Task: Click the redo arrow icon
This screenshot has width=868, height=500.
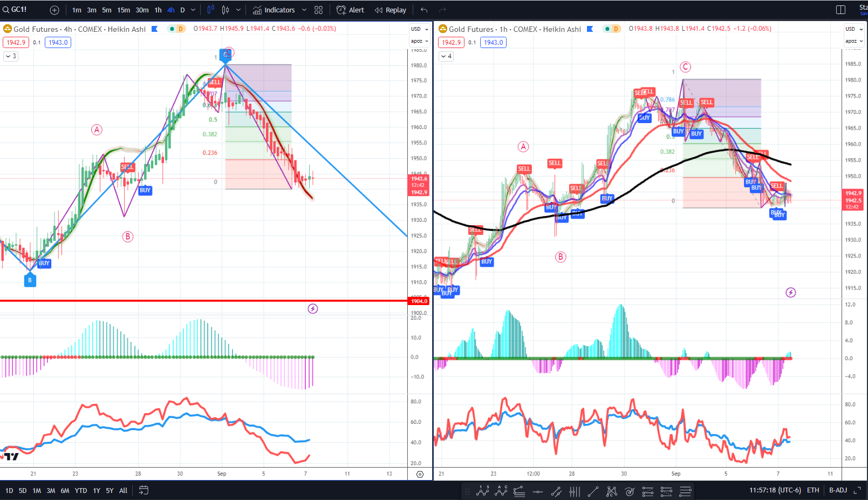Action: pos(442,10)
